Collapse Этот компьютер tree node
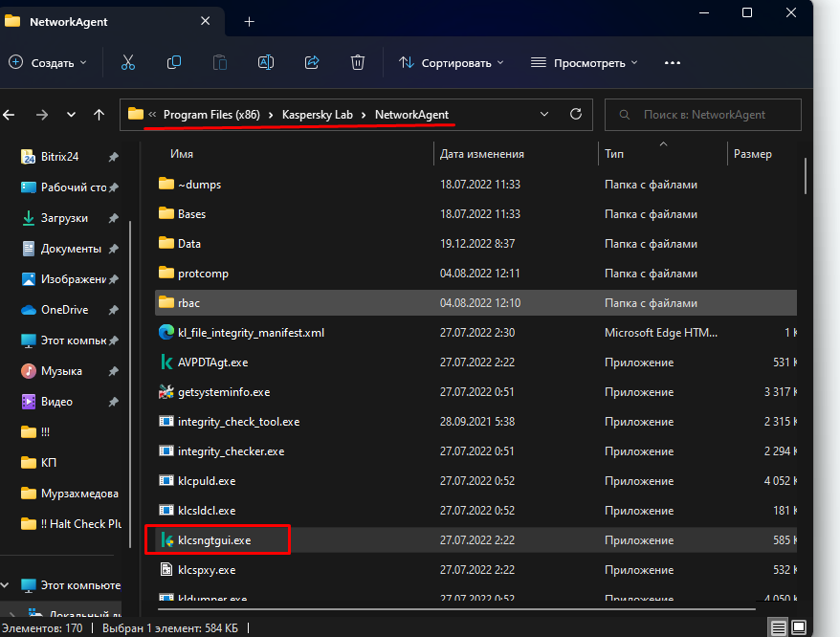The width and height of the screenshot is (840, 637). [5, 585]
